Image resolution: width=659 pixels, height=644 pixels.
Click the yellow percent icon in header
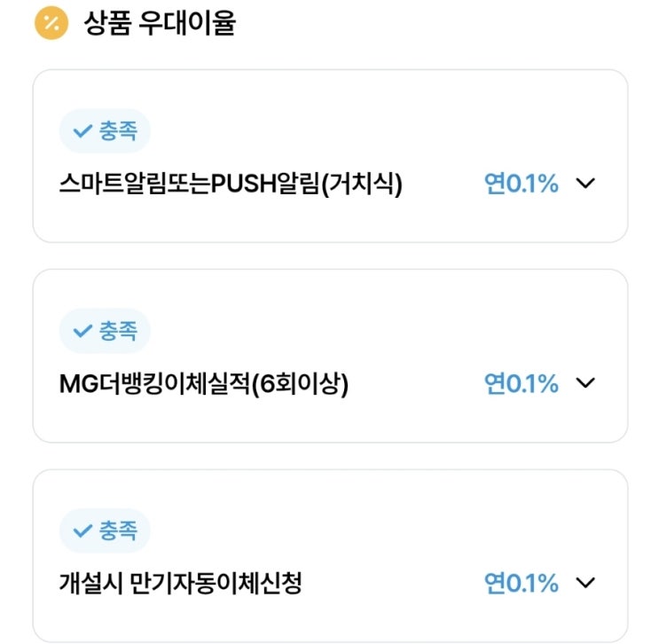pos(51,23)
